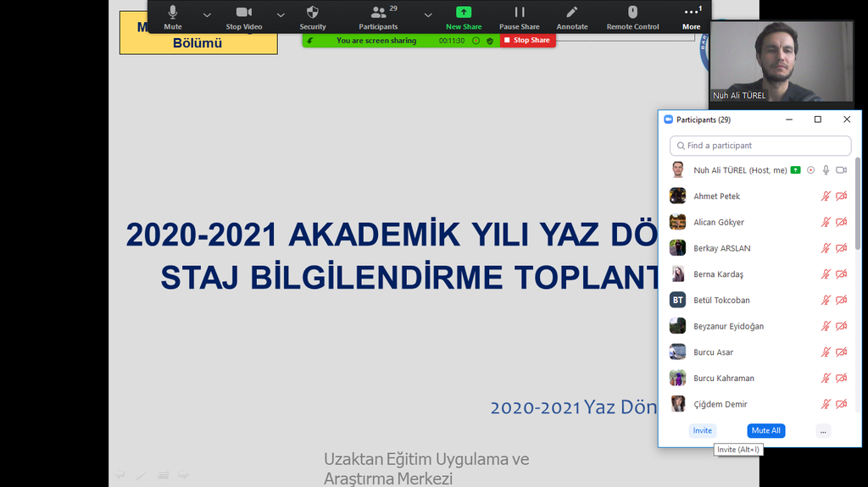Click slide menu list control

point(163,475)
